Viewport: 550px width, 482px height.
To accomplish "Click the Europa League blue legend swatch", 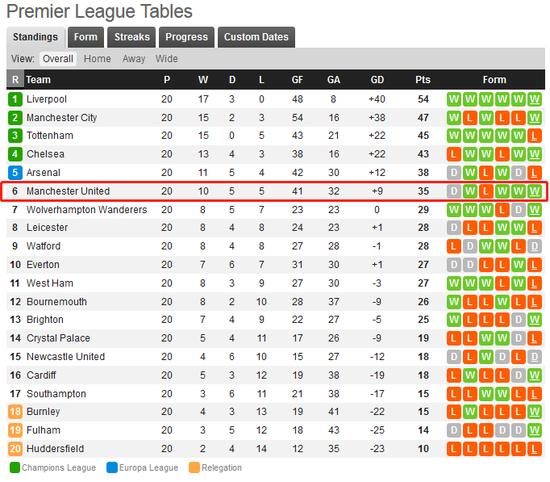I will 112,468.
